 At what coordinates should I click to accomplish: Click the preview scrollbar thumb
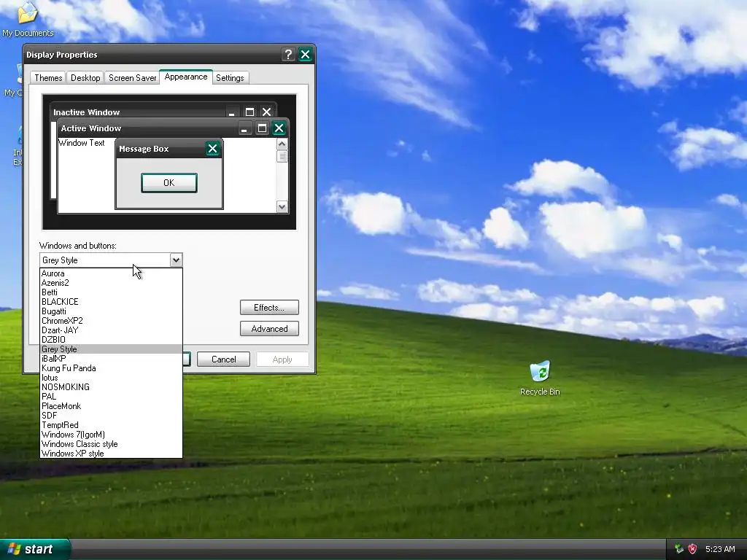point(282,156)
